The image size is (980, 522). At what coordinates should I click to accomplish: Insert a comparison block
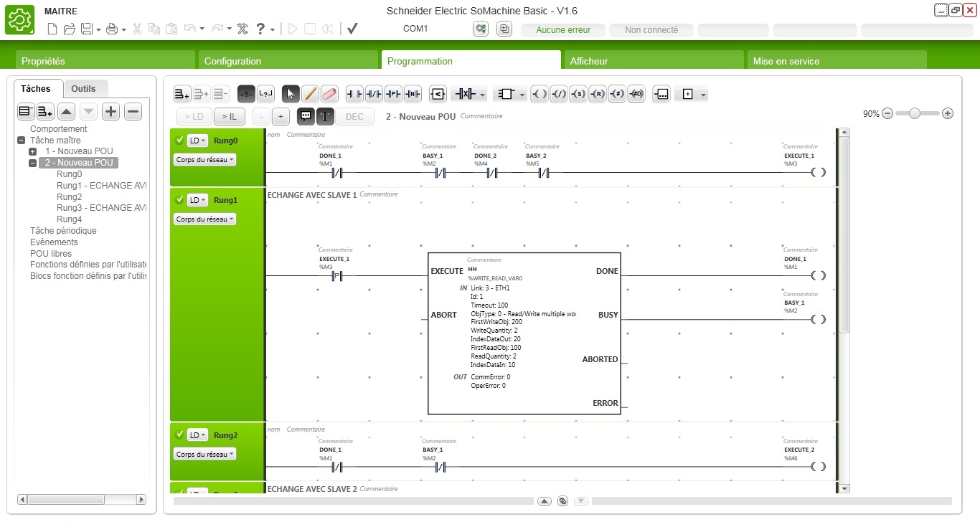(x=438, y=94)
